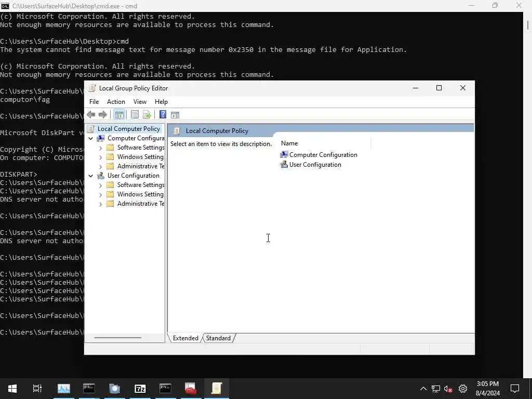Select Computer Configuration in the tree
The width and height of the screenshot is (532, 399).
(x=136, y=138)
